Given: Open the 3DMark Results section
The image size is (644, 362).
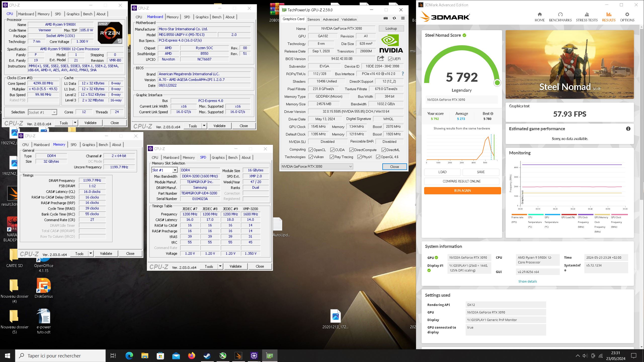Looking at the screenshot, I should click(x=609, y=17).
